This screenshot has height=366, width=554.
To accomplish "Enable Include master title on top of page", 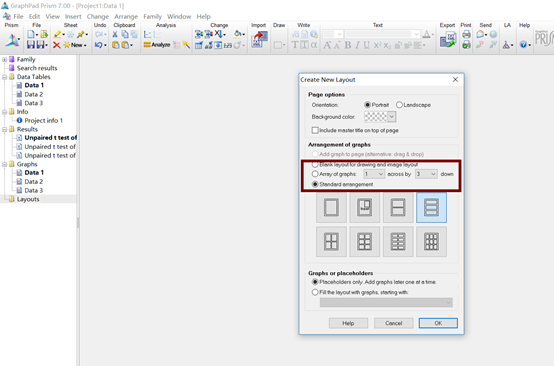I will (315, 130).
